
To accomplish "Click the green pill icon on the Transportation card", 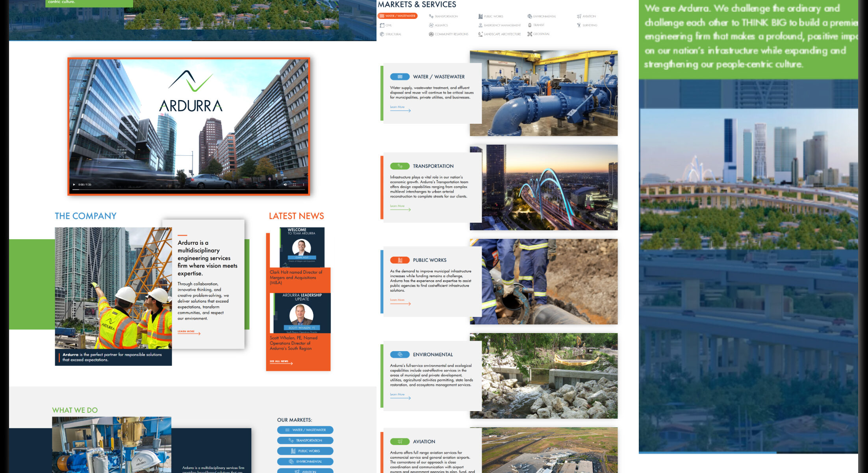I will [x=400, y=166].
